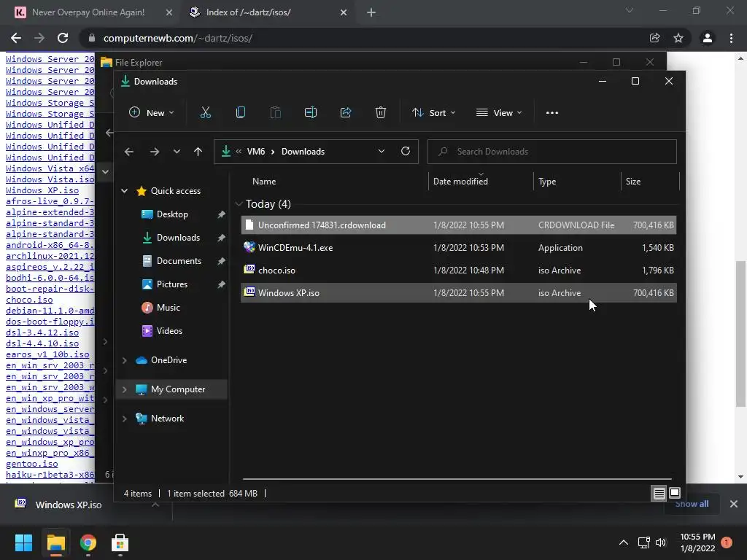Screen dimensions: 747x560
Task: Open recent locations dropdown arrow
Action: [177, 152]
